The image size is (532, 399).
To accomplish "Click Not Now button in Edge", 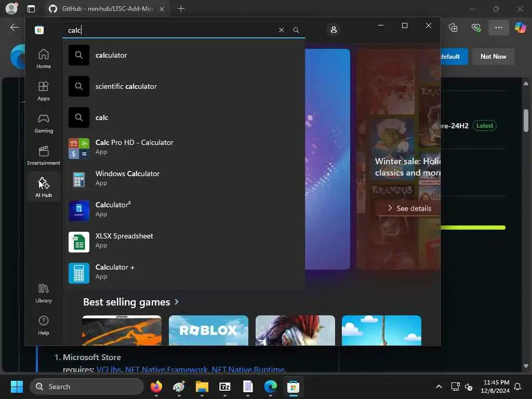I will pyautogui.click(x=494, y=57).
